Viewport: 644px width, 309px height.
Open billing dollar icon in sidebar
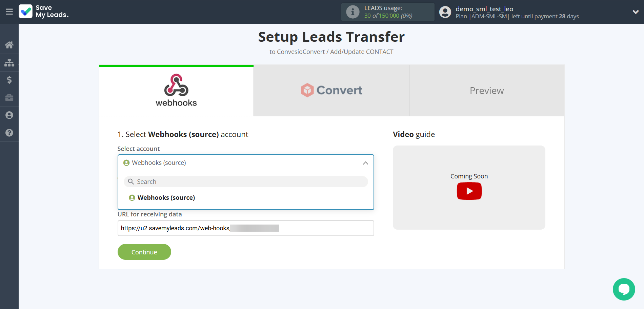(x=9, y=80)
